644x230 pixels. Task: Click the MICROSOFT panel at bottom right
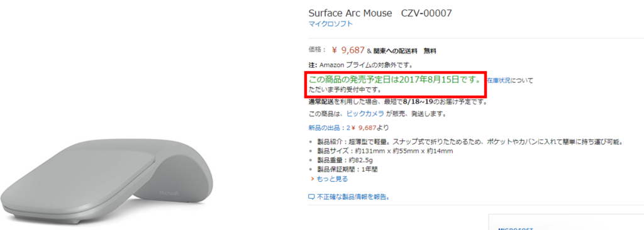pos(566,222)
